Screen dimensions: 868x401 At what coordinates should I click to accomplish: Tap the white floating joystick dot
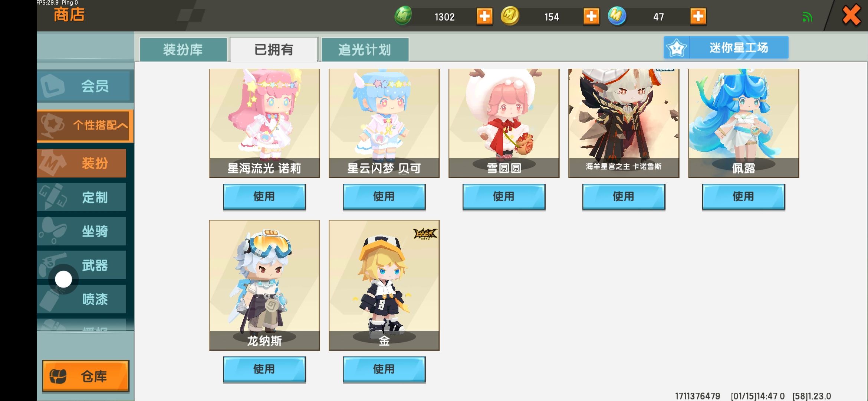(63, 279)
